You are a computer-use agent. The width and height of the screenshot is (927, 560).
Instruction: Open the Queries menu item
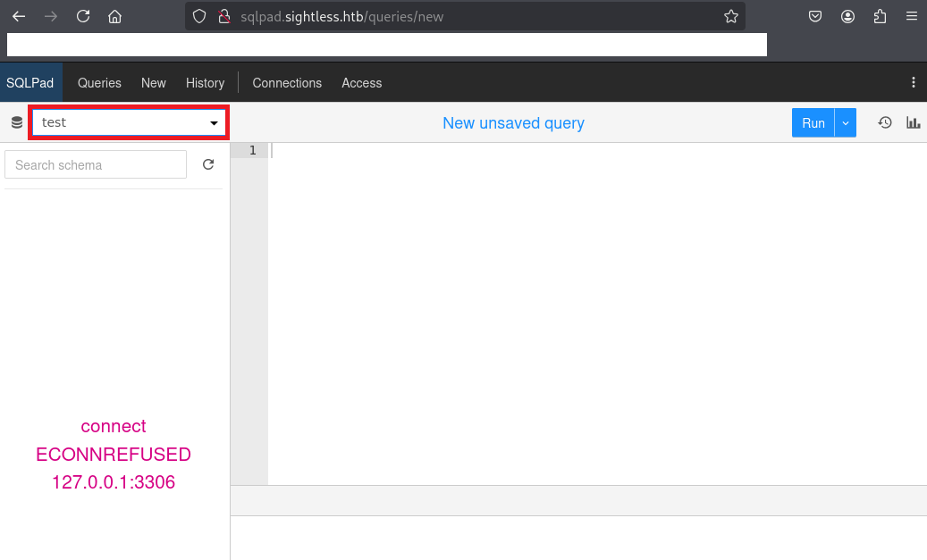(x=99, y=82)
